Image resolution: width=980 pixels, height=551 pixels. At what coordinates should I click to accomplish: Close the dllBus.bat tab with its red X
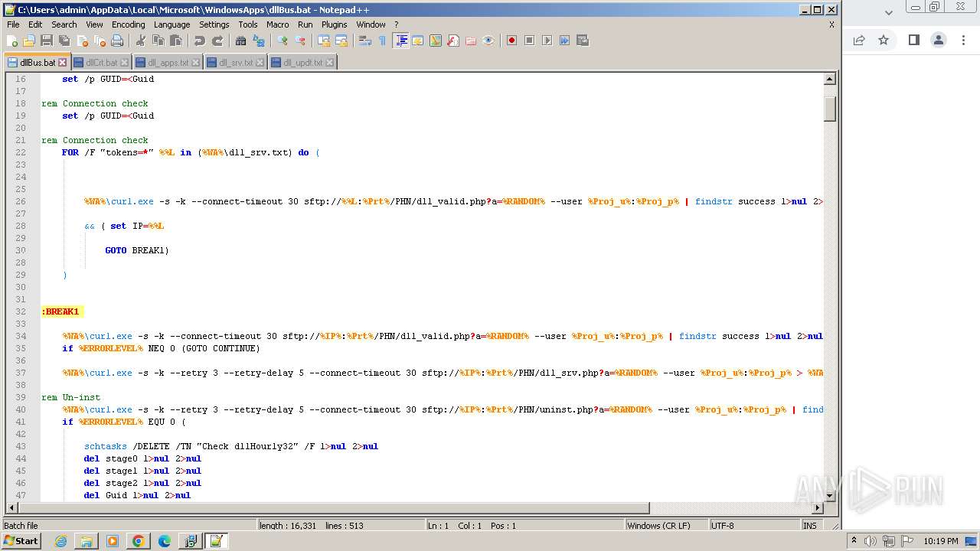(63, 63)
